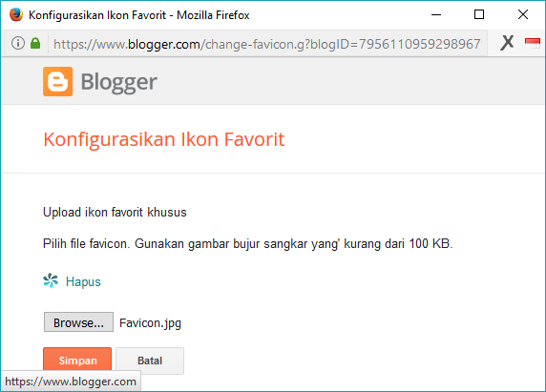Click the orange Blogger logo icon
This screenshot has width=546, height=392.
click(x=58, y=81)
